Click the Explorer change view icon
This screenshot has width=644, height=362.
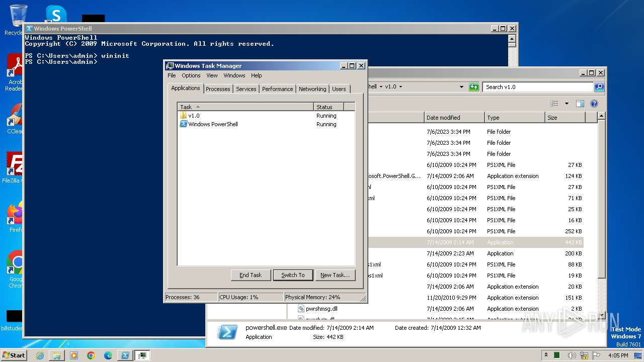pos(554,104)
